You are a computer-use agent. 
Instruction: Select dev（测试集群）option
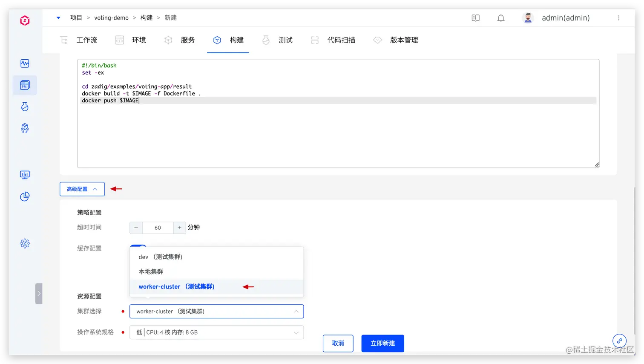pos(216,257)
